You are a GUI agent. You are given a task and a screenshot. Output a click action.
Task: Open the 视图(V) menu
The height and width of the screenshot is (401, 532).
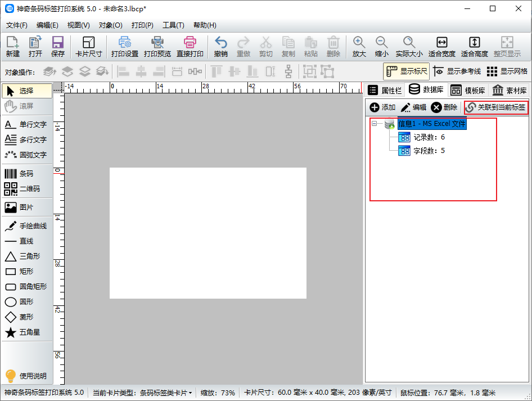78,25
